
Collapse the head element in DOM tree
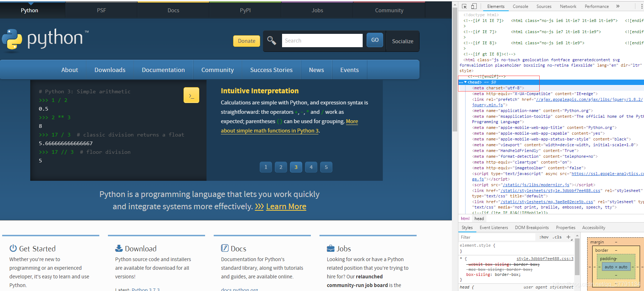[x=466, y=82]
